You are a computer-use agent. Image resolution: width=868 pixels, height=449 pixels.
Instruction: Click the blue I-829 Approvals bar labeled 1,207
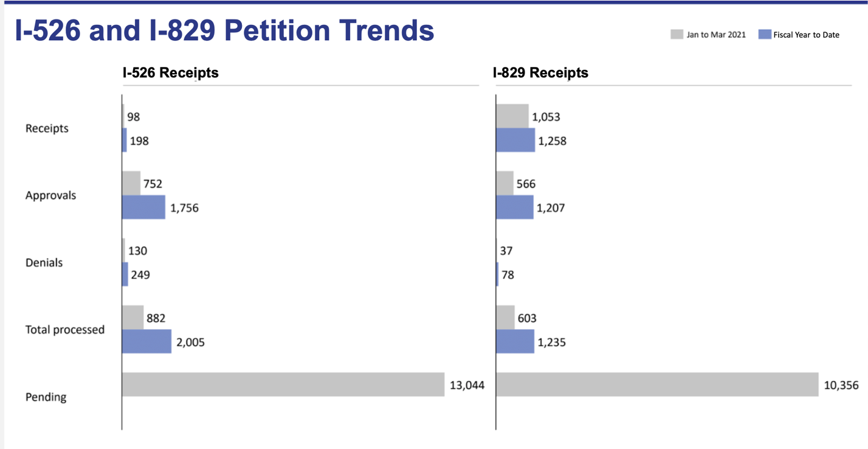click(x=515, y=207)
